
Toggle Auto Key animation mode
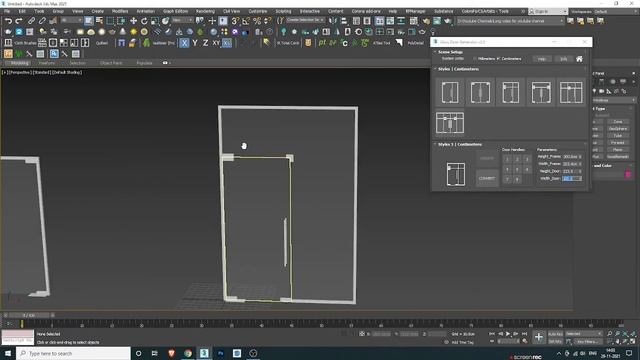pos(555,334)
